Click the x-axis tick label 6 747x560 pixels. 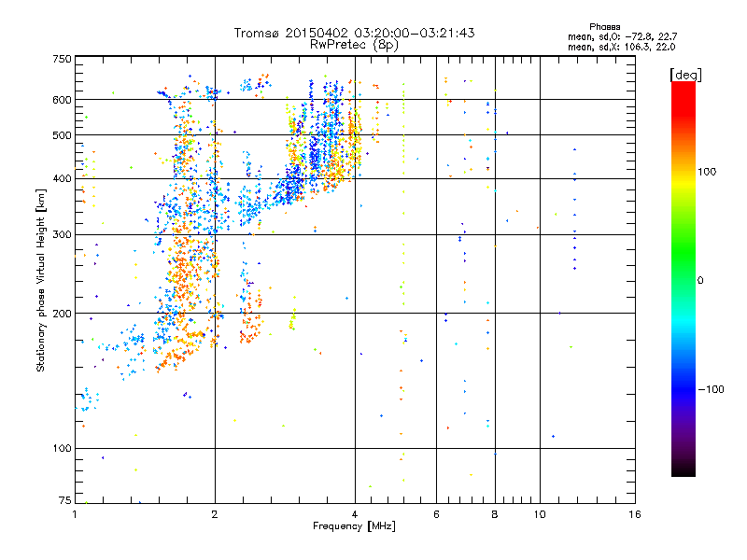pos(436,514)
